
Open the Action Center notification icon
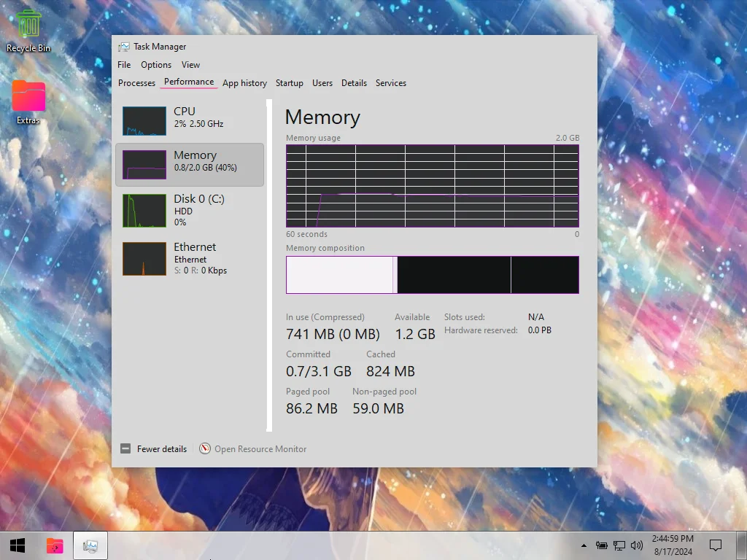click(716, 545)
